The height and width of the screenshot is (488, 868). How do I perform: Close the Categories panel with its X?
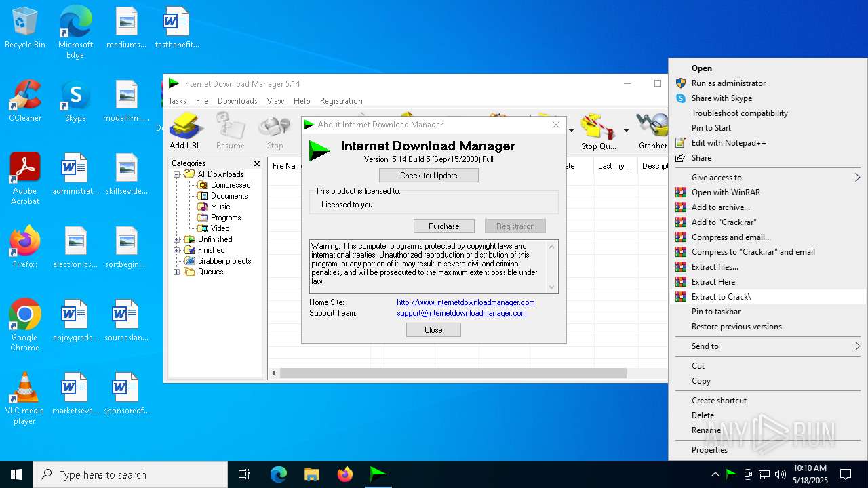257,163
